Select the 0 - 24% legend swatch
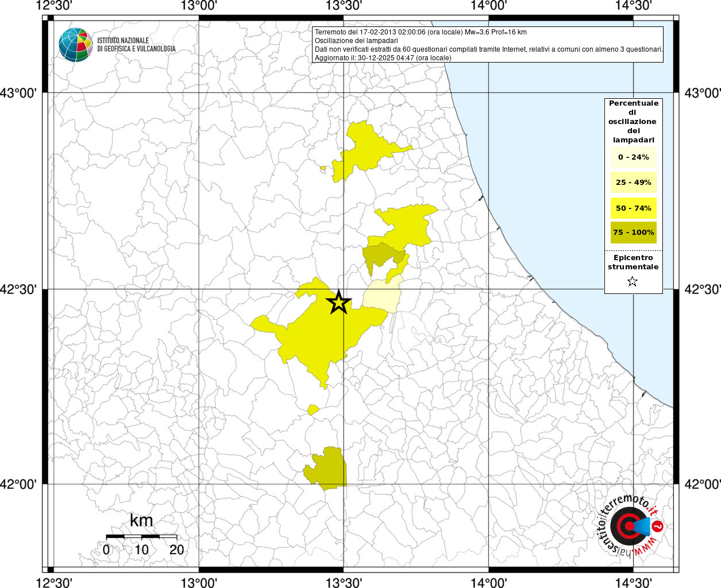The image size is (721, 588). tap(633, 157)
